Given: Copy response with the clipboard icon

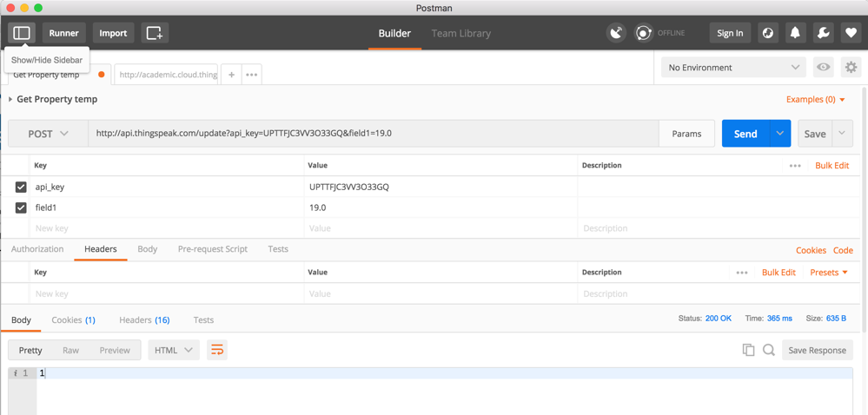Looking at the screenshot, I should click(x=748, y=350).
